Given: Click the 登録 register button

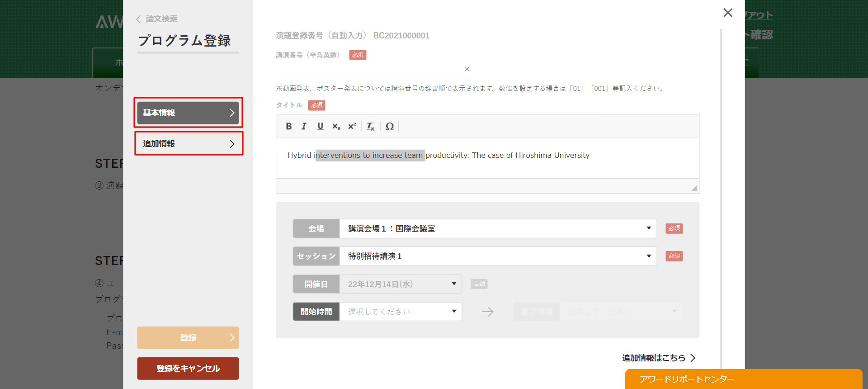Looking at the screenshot, I should pos(188,338).
